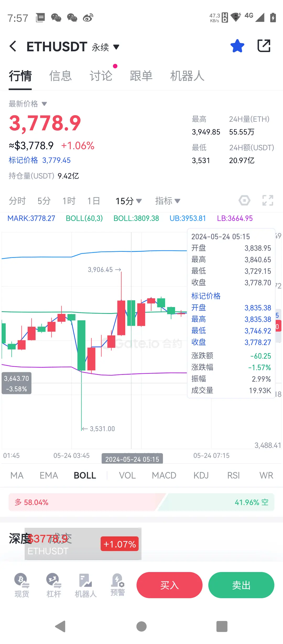
Task: Tap the battery icon in status bar
Action: pos(273,17)
